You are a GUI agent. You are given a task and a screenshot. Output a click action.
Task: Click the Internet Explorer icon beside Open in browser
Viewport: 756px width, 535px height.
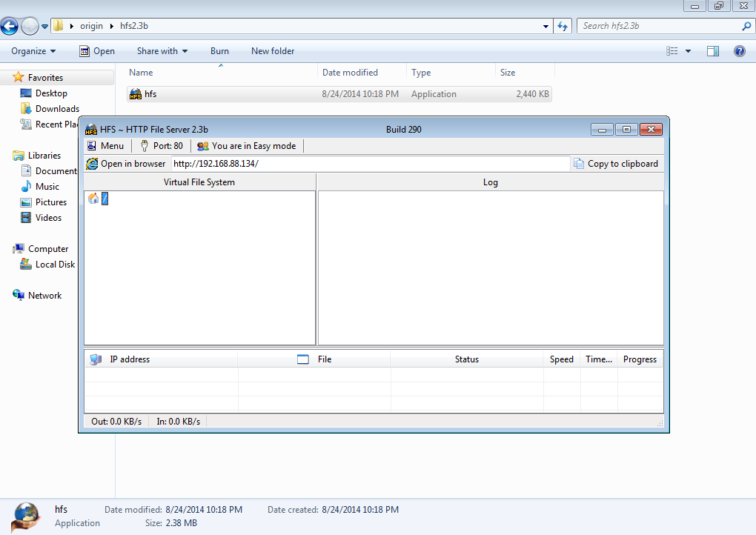92,164
